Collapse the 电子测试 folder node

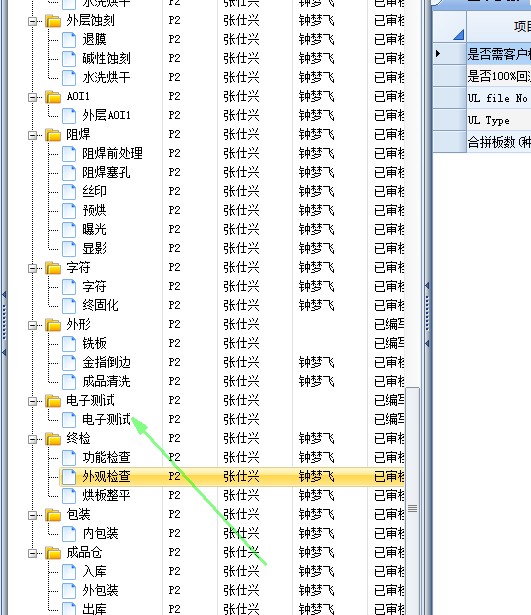(33, 401)
